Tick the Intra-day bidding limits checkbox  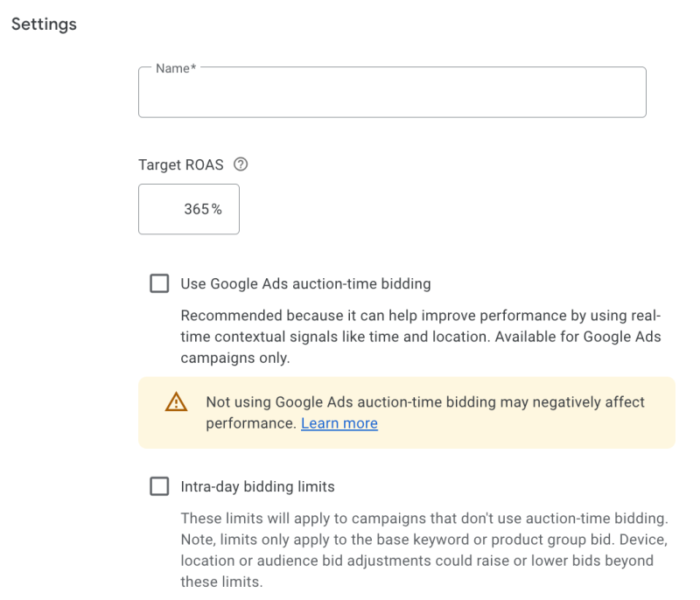(159, 486)
